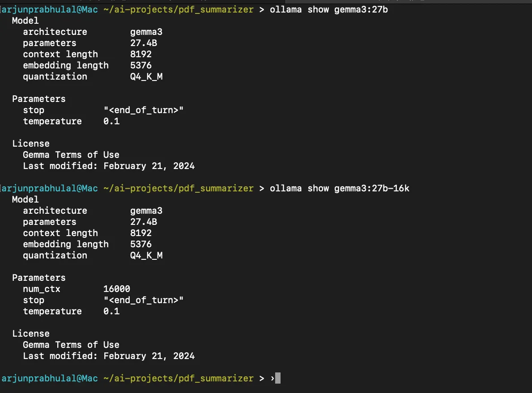This screenshot has width=532, height=393.
Task: Click 'context length' label in 27b-16k output
Action: (60, 233)
